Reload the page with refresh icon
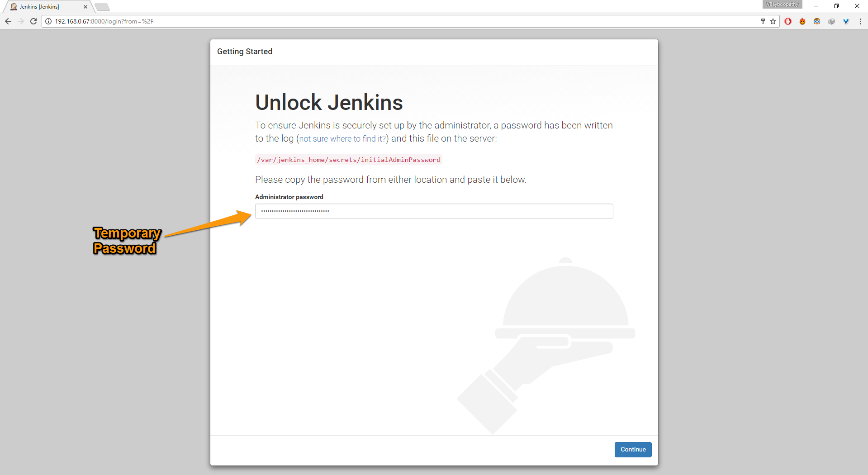 33,21
